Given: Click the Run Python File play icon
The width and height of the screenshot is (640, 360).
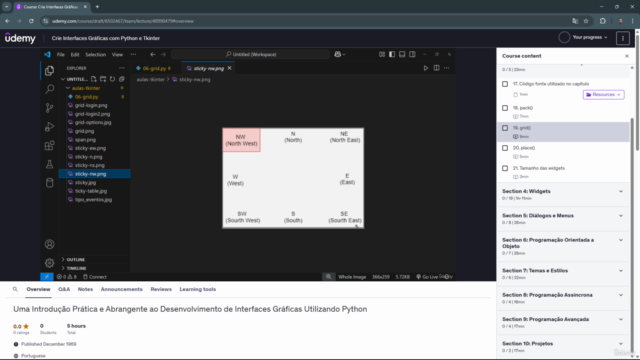Looking at the screenshot, I should (x=425, y=68).
